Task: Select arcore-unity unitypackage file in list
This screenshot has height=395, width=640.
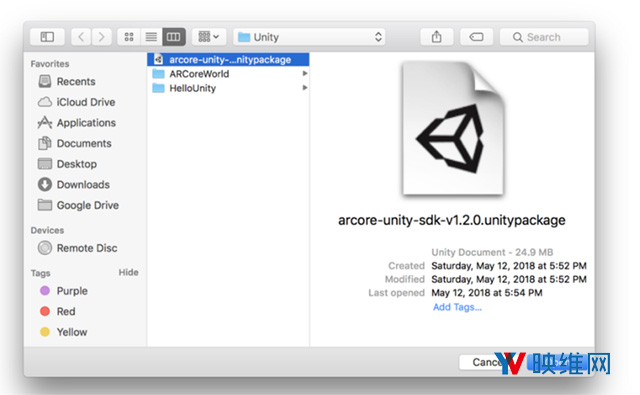Action: click(x=228, y=60)
